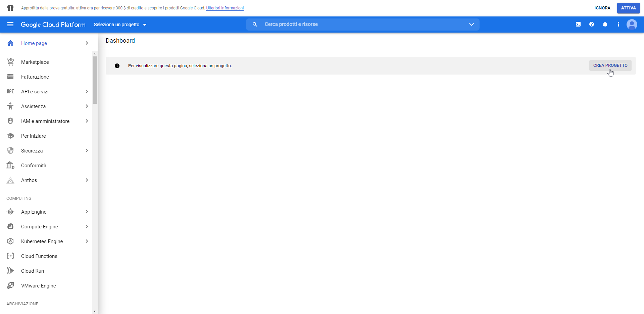This screenshot has height=314, width=644.
Task: Open the help question mark icon
Action: tap(592, 24)
